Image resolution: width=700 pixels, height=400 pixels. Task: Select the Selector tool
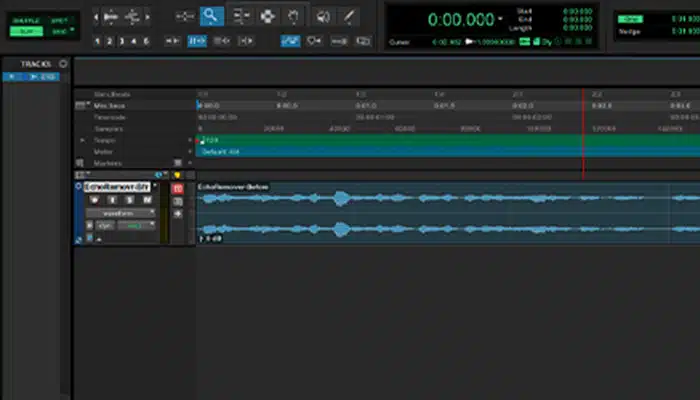[267, 17]
